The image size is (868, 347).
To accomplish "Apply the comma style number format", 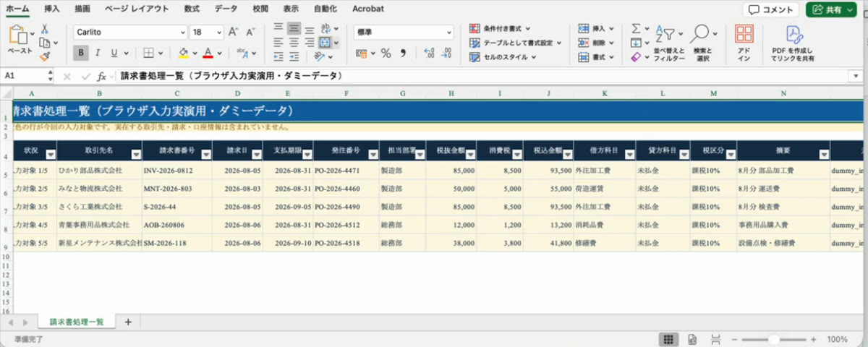I will (x=403, y=53).
